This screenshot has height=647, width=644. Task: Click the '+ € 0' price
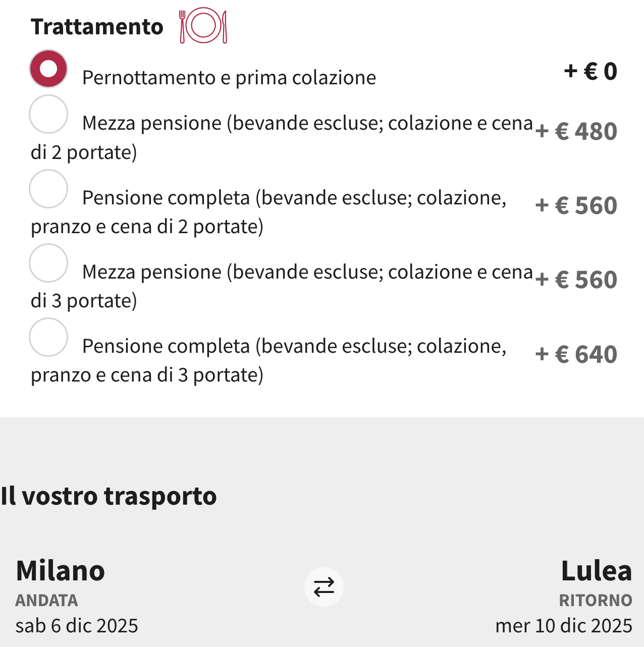click(x=590, y=71)
